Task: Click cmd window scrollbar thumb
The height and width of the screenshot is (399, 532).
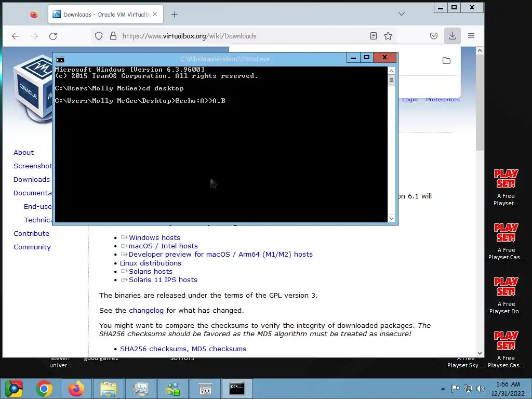Action: click(x=391, y=81)
